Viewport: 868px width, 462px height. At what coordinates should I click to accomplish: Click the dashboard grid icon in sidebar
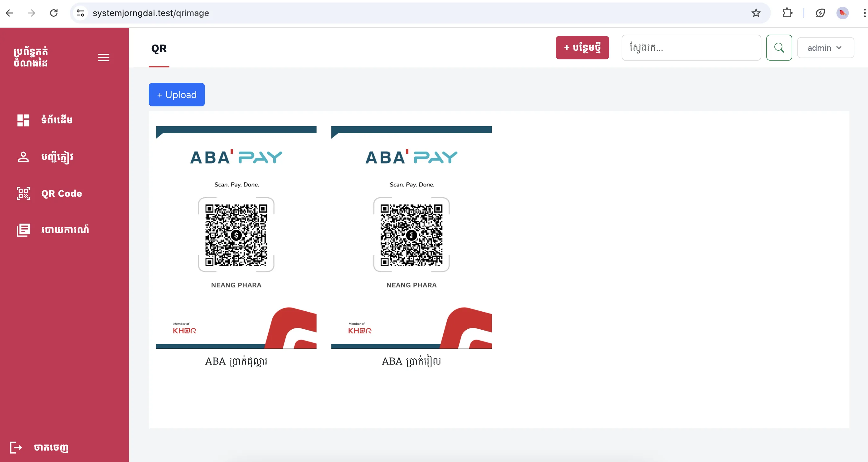coord(23,120)
